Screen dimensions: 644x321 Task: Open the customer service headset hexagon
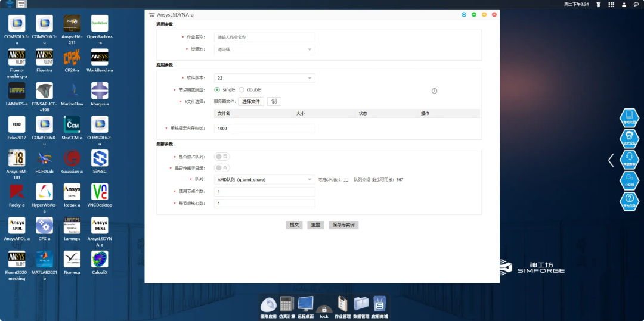[629, 159]
